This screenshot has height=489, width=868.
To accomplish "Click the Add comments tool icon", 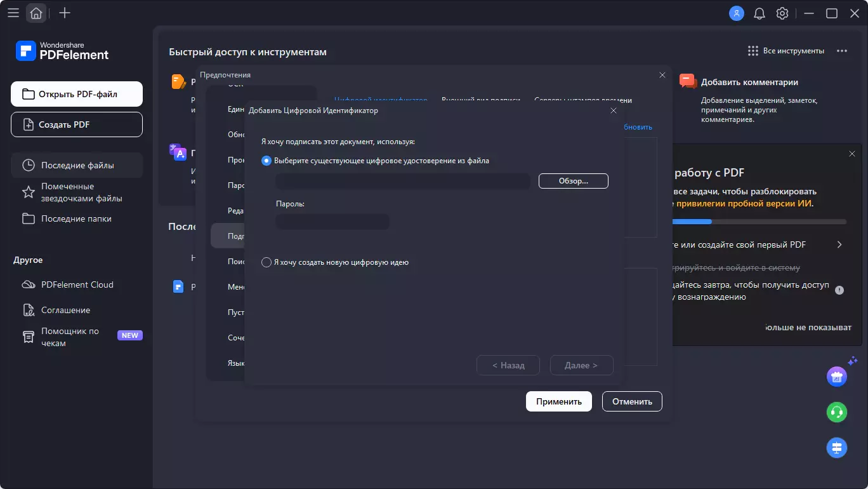I will pyautogui.click(x=688, y=81).
